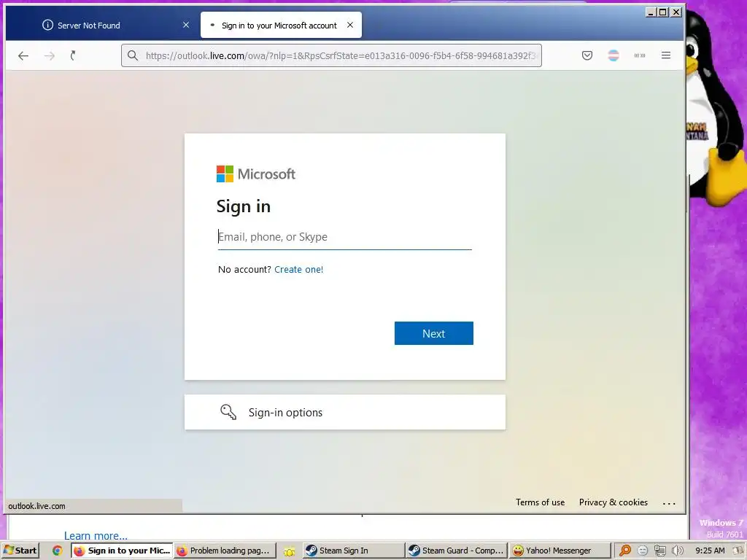747x560 pixels.
Task: Switch to Steam Sign In taskbar window
Action: click(x=354, y=551)
